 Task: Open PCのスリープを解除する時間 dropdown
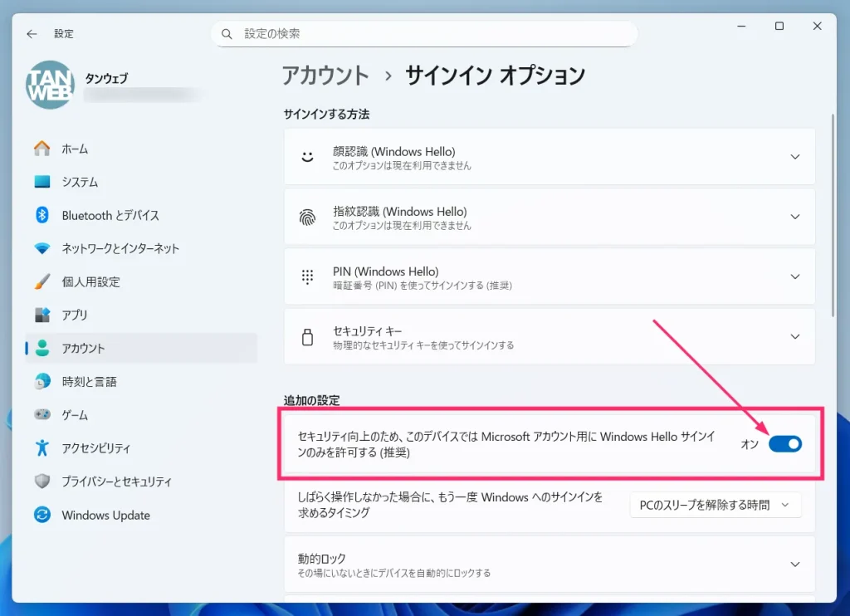pos(715,505)
